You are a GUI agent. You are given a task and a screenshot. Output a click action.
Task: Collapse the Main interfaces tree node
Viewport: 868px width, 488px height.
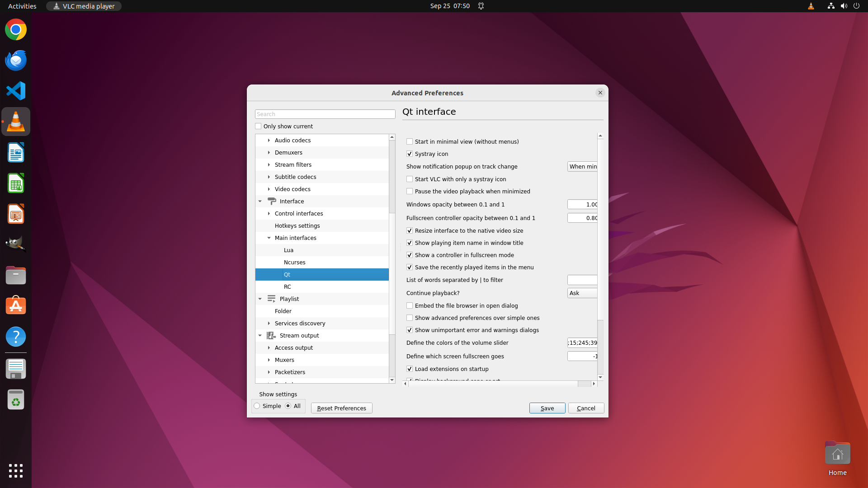pyautogui.click(x=269, y=238)
